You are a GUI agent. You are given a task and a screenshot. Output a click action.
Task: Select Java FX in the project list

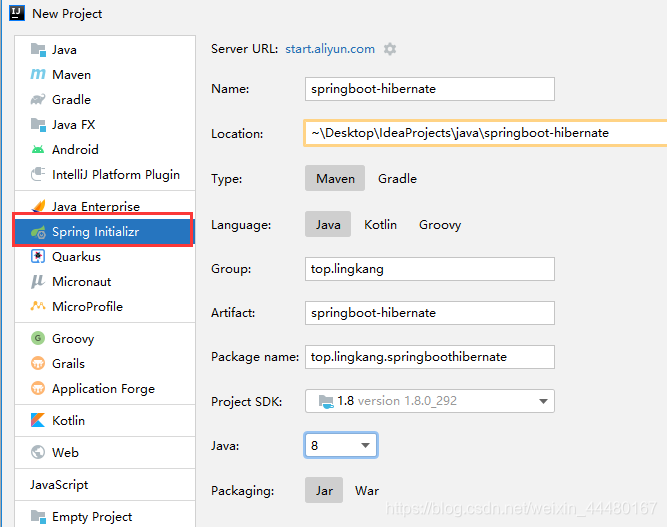click(105, 125)
